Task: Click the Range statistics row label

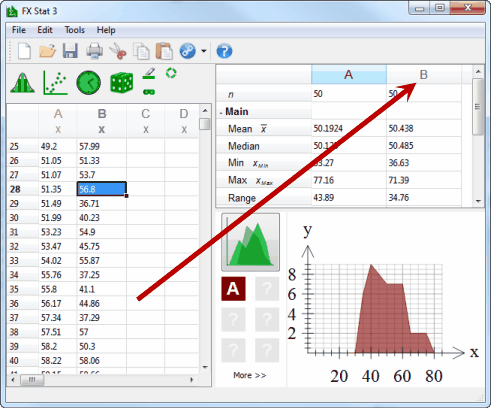Action: click(263, 198)
